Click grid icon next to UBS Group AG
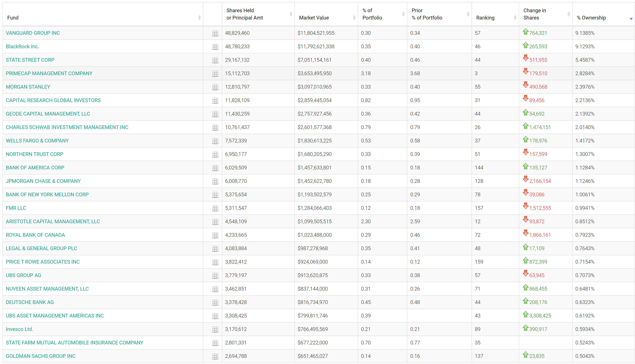635x364 pixels. point(215,275)
